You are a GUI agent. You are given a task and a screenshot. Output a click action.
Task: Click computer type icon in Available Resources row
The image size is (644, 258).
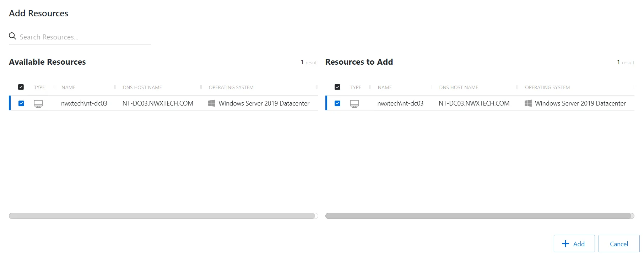point(38,104)
